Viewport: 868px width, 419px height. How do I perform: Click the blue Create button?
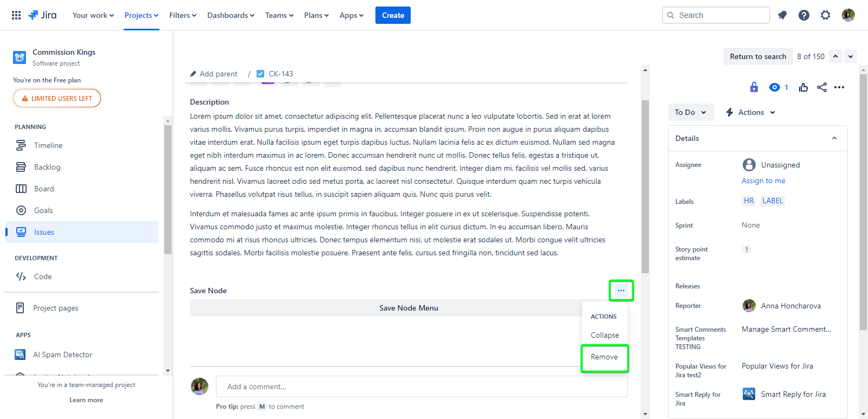tap(393, 15)
